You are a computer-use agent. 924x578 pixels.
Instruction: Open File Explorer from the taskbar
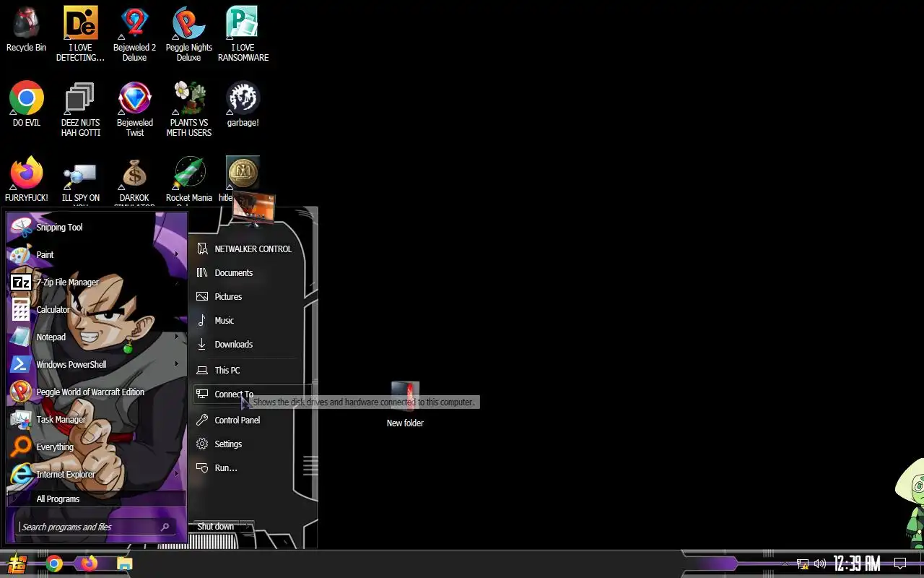click(125, 564)
